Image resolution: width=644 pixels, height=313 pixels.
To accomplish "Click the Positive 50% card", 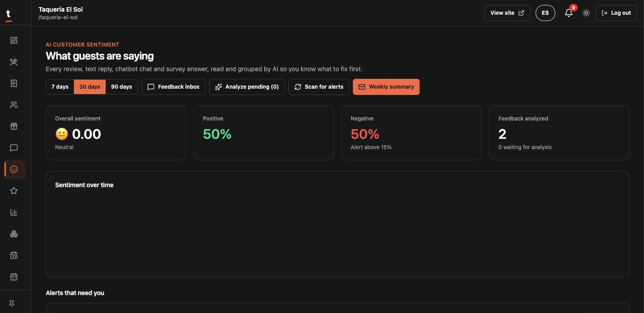I will (x=264, y=133).
